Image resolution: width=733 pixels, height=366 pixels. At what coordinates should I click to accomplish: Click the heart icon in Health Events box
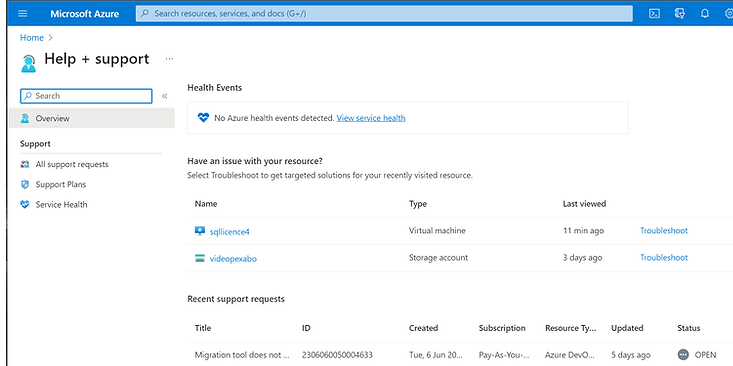[x=203, y=118]
